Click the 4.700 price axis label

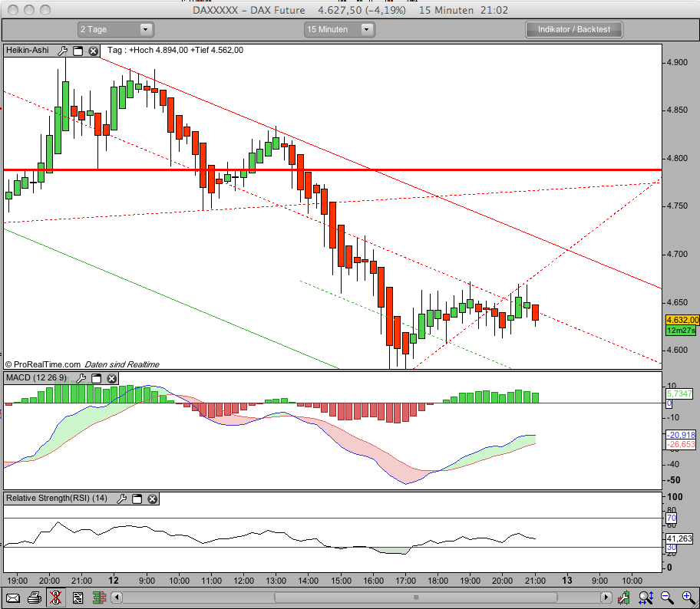(677, 255)
